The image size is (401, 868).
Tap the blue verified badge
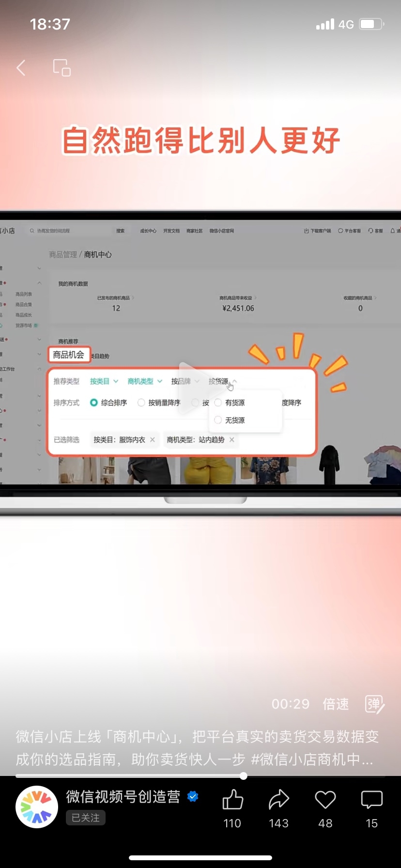click(x=193, y=796)
